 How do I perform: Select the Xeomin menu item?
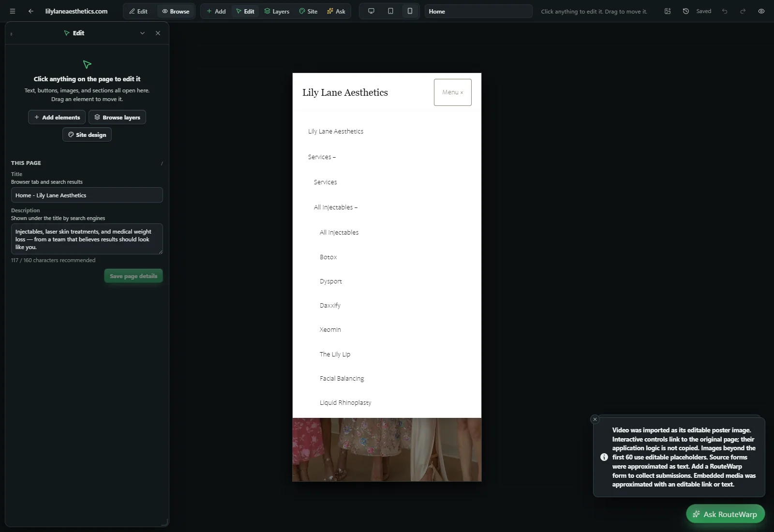(x=330, y=330)
